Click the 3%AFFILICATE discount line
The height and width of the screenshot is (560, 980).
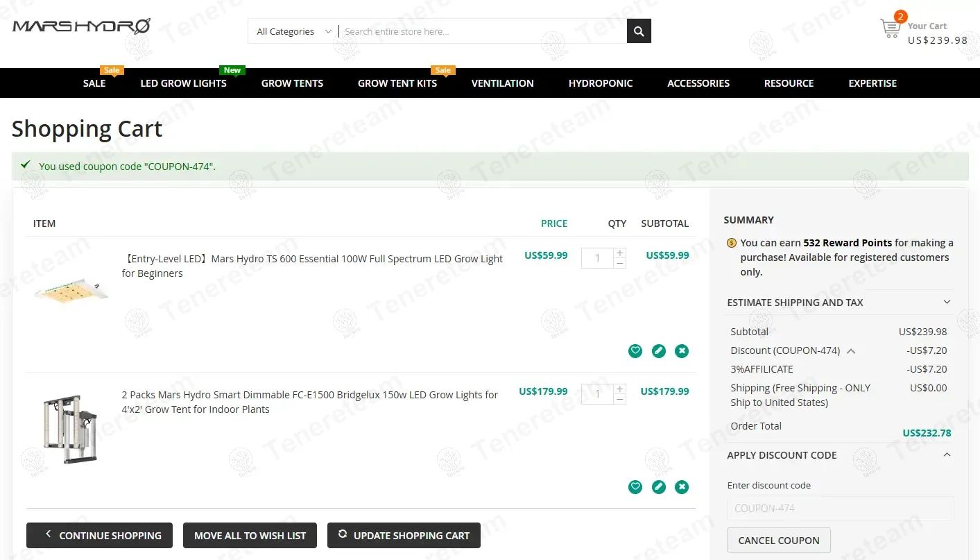click(x=839, y=369)
